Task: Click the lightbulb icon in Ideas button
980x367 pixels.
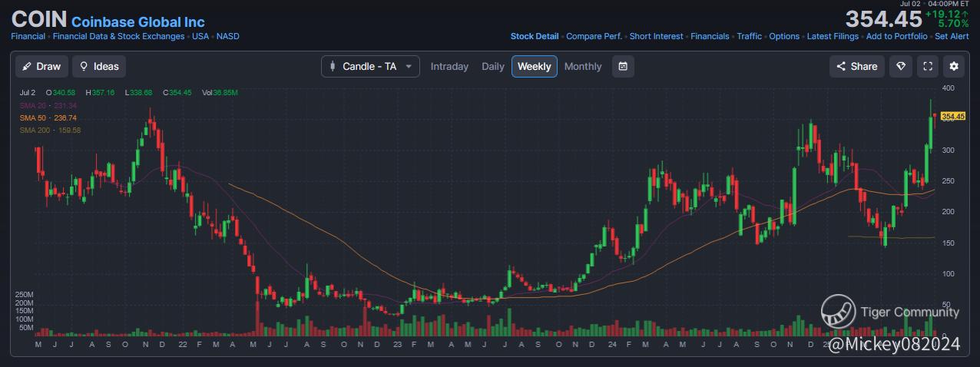Action: [x=83, y=66]
